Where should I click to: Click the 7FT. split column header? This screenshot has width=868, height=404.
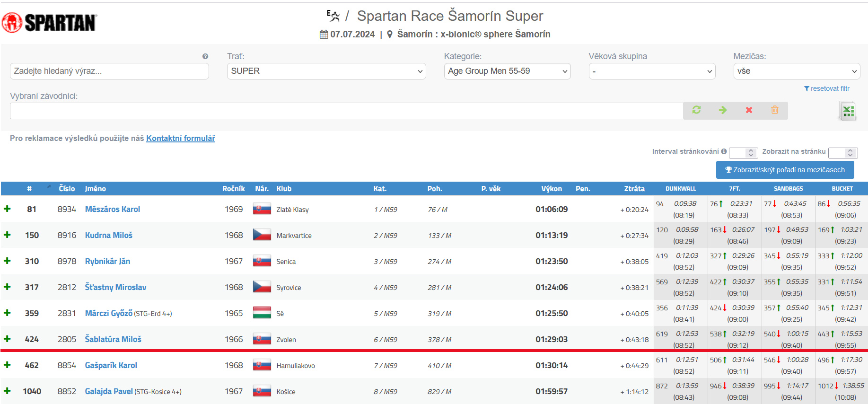[x=734, y=188]
